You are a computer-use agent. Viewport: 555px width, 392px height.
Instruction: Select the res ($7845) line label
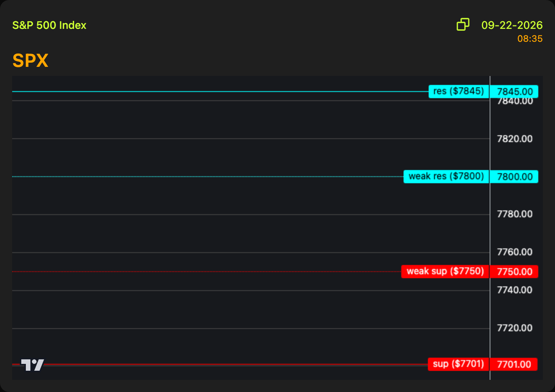click(x=458, y=92)
